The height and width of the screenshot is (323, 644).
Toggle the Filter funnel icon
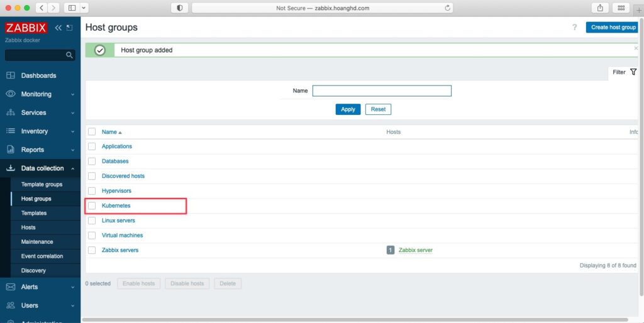[633, 72]
